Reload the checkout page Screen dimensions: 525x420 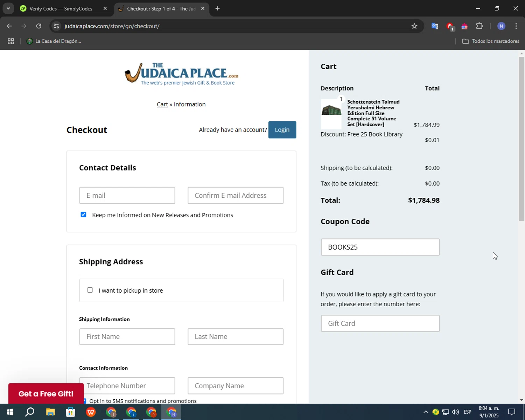point(39,26)
